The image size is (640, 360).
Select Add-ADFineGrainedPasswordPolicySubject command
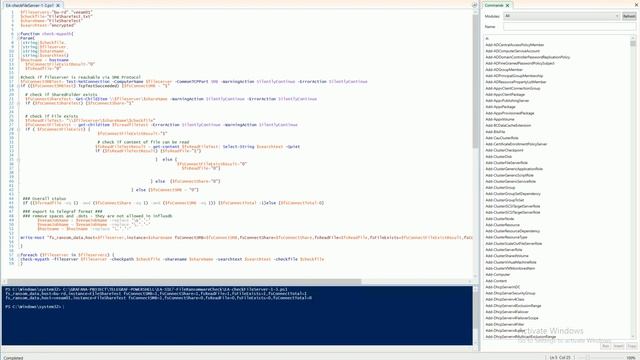[x=520, y=63]
